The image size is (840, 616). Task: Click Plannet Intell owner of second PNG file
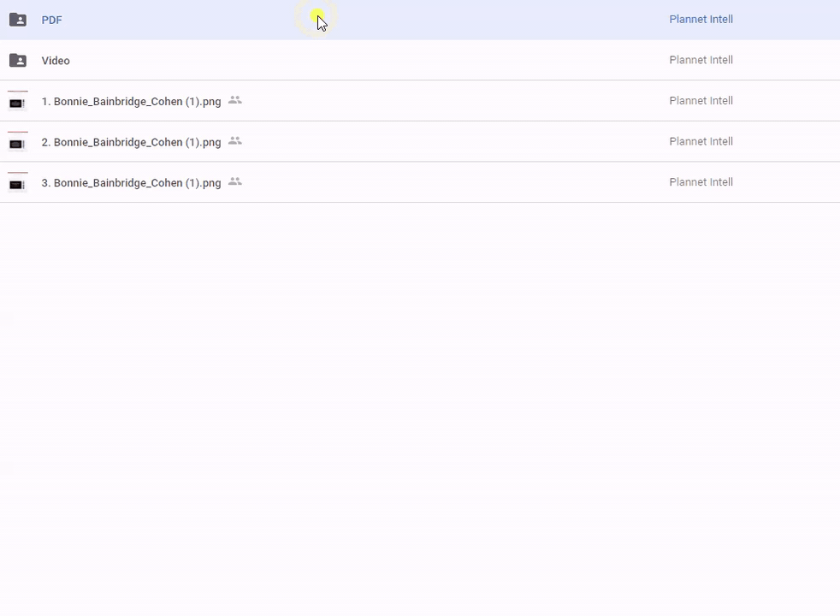point(701,141)
